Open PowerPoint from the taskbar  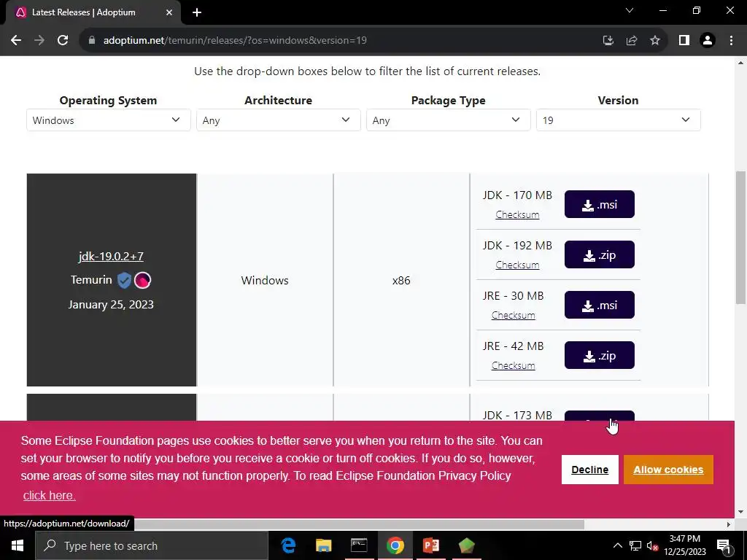click(430, 545)
